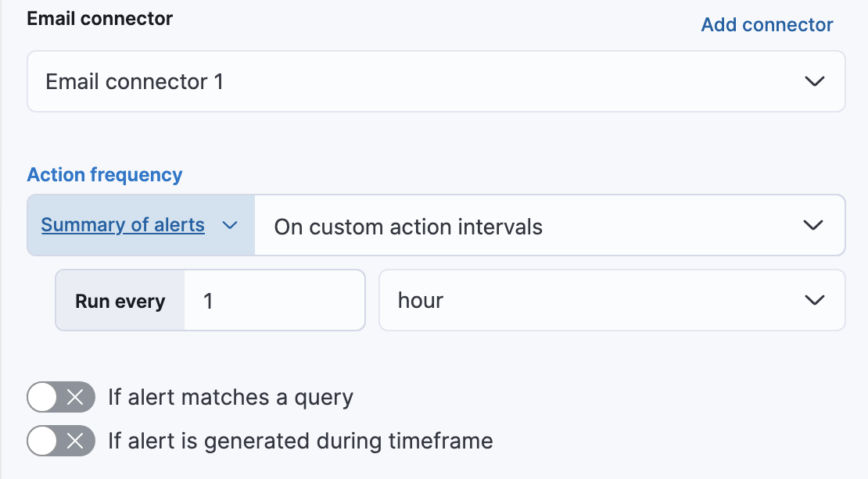The image size is (868, 479).
Task: Expand the On custom action intervals dropdown
Action: click(x=547, y=225)
